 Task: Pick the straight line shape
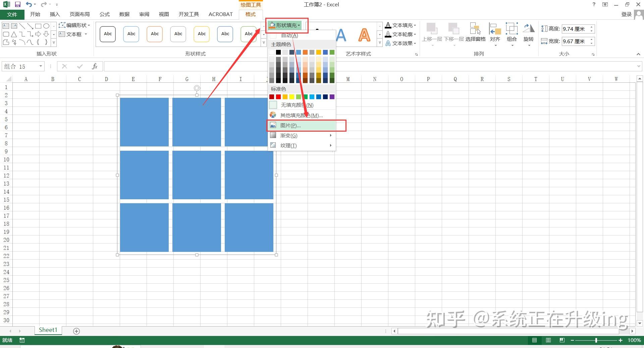[x=22, y=26]
